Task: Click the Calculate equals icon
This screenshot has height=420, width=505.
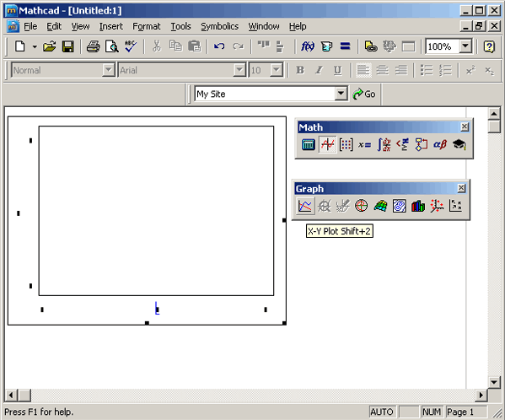Action: pos(345,46)
